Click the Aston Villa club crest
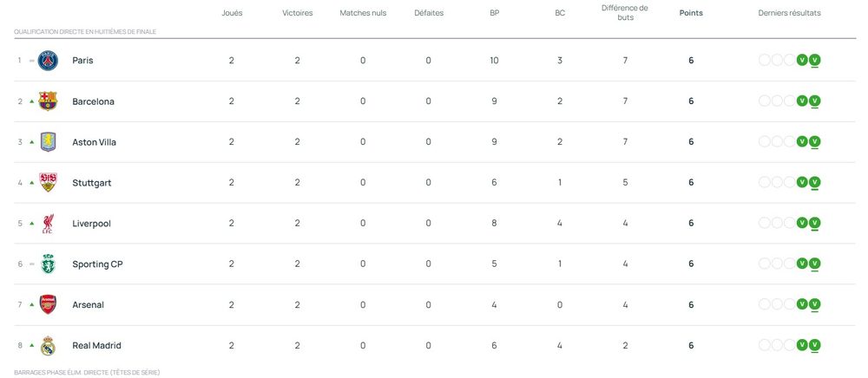The height and width of the screenshot is (378, 868). 48,142
